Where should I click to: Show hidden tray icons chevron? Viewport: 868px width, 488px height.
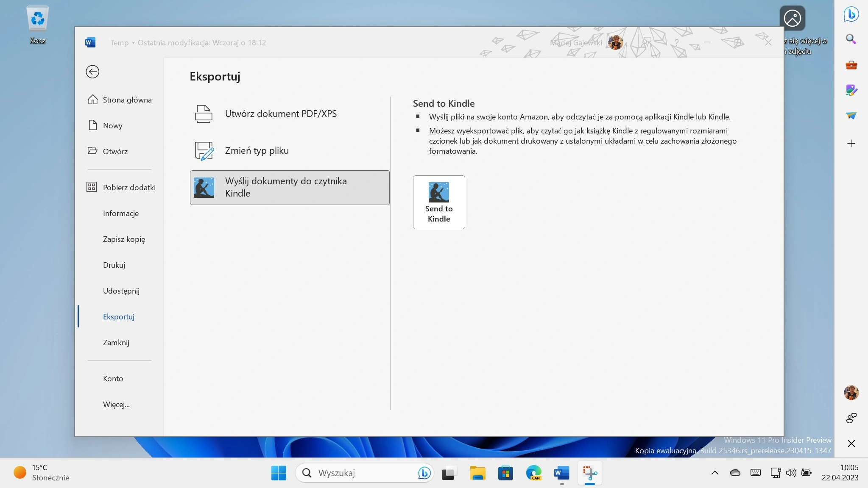pos(715,473)
